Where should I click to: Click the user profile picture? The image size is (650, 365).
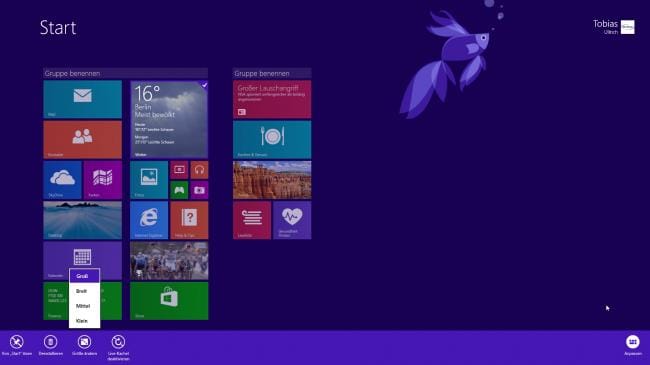point(628,27)
